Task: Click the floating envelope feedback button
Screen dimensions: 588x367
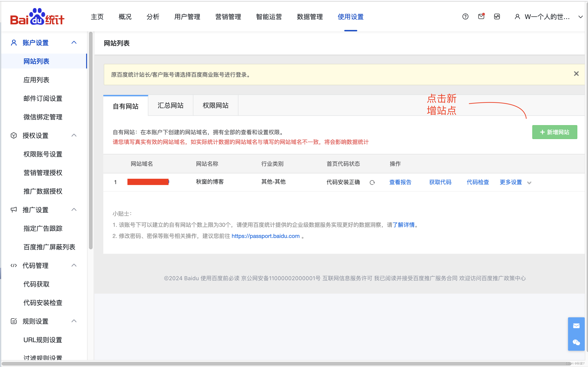Action: point(576,325)
